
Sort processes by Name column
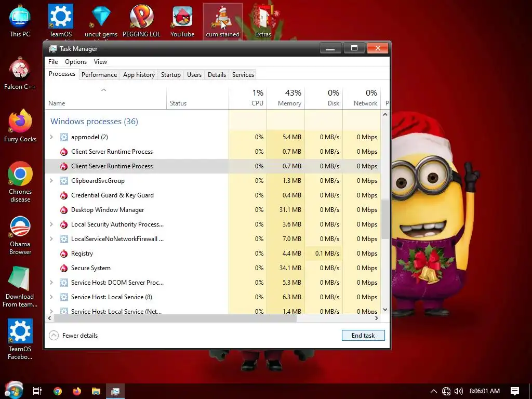pos(105,98)
